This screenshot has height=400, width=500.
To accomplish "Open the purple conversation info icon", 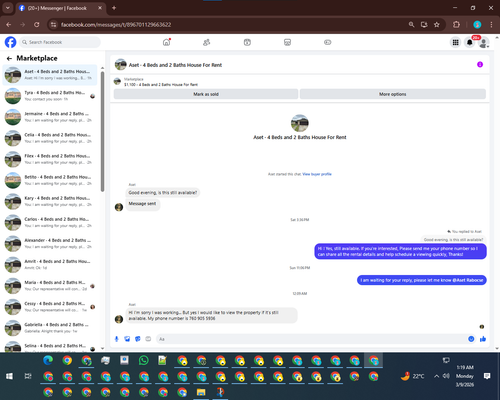I will [480, 64].
